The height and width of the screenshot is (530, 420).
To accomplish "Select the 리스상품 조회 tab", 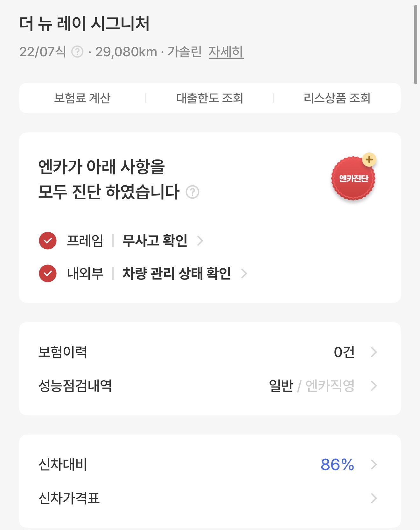I will point(337,98).
